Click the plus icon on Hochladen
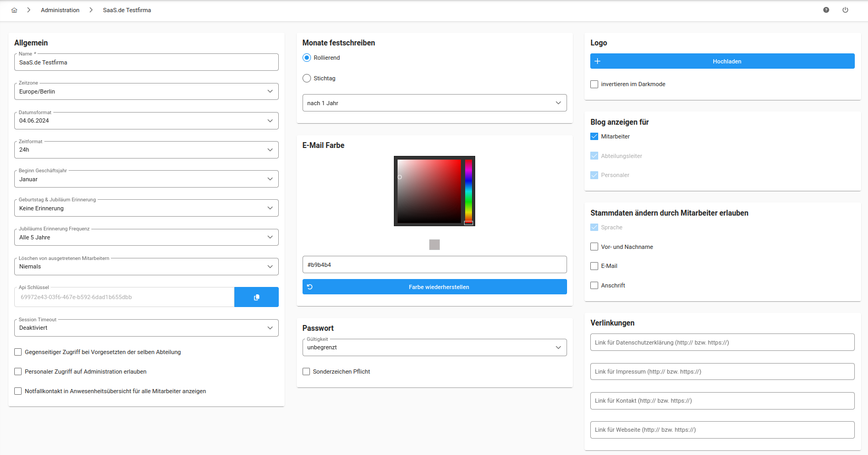This screenshot has height=455, width=868. pyautogui.click(x=598, y=61)
